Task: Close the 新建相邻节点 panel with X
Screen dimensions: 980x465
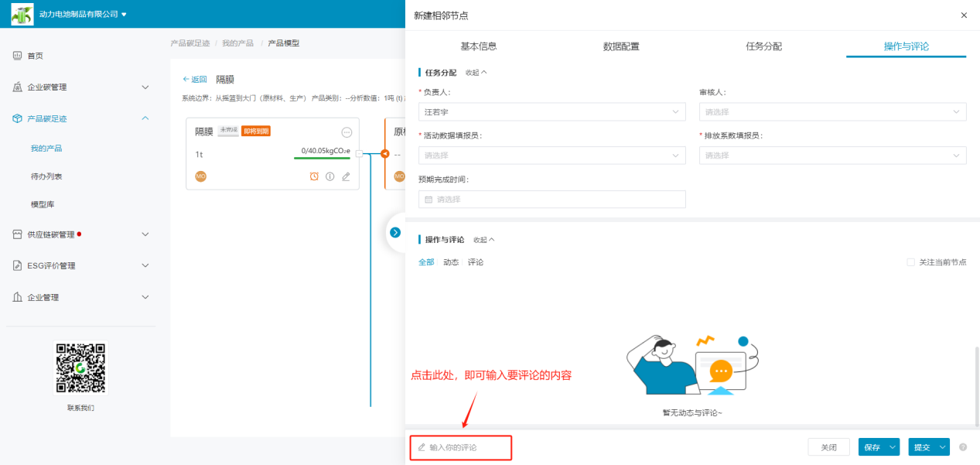Action: pyautogui.click(x=963, y=15)
